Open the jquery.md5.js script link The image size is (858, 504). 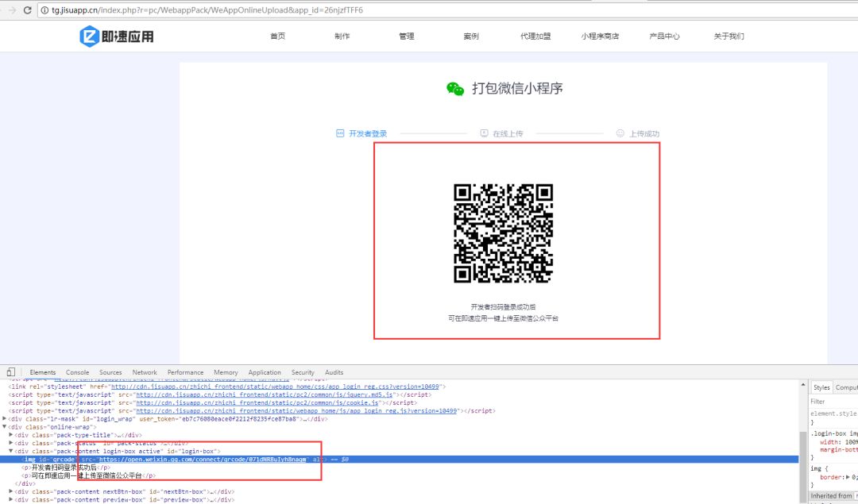265,394
